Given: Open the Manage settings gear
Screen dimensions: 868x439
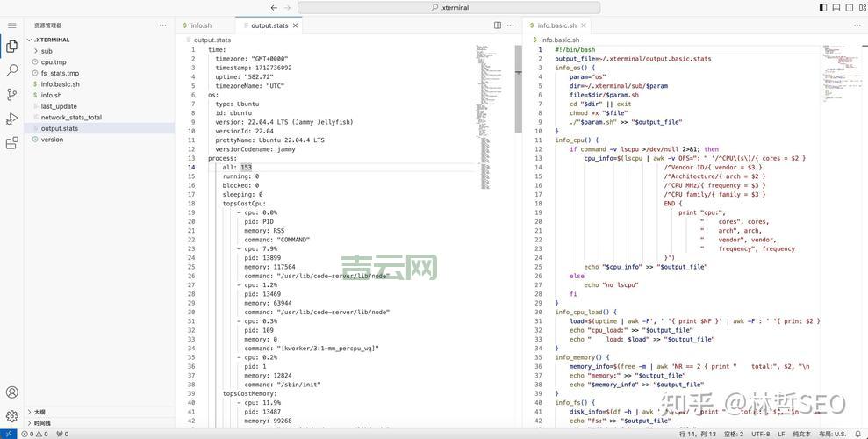Looking at the screenshot, I should [x=11, y=416].
